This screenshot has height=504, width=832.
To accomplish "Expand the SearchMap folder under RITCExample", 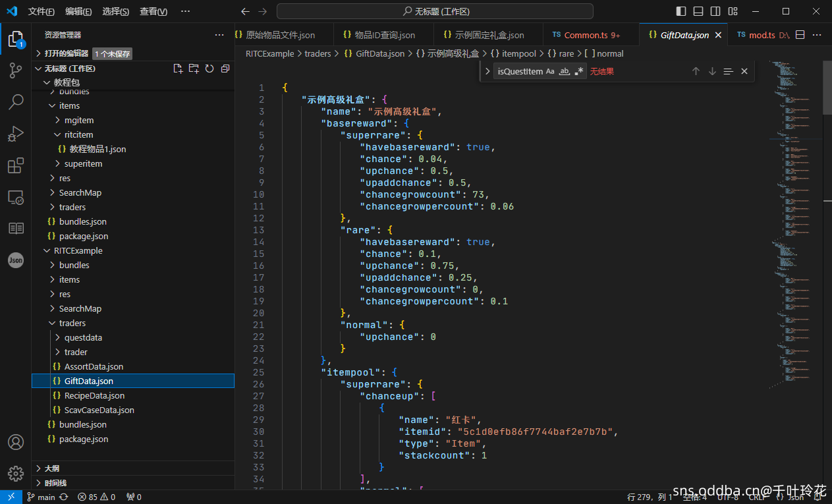I will coord(133,308).
